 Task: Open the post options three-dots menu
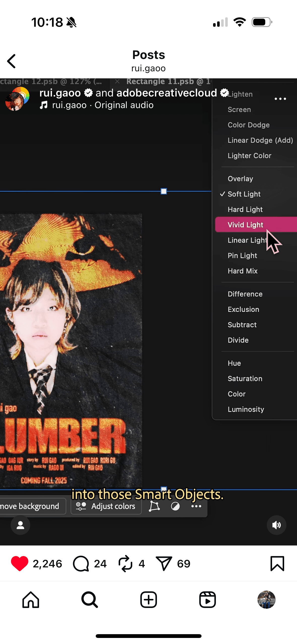tap(280, 99)
